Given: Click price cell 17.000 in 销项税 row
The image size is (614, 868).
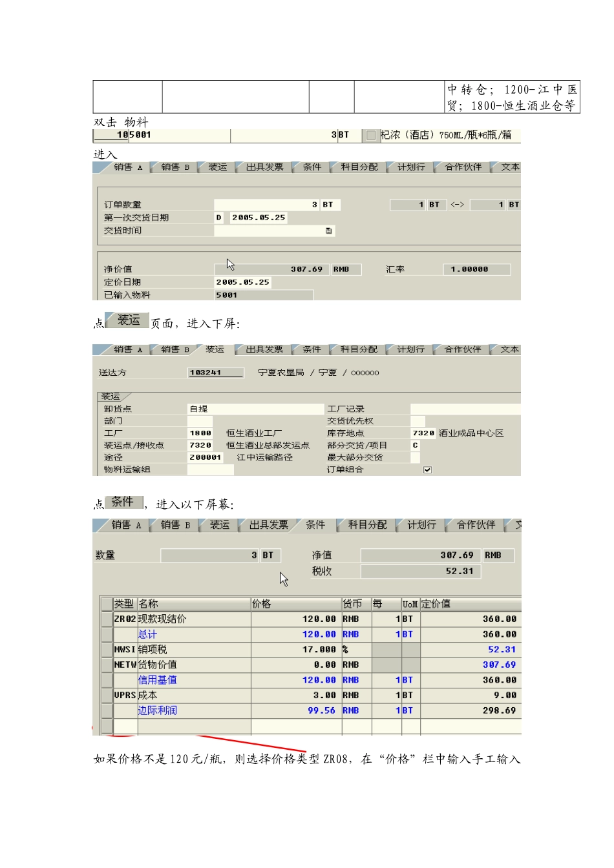Looking at the screenshot, I should tap(295, 649).
